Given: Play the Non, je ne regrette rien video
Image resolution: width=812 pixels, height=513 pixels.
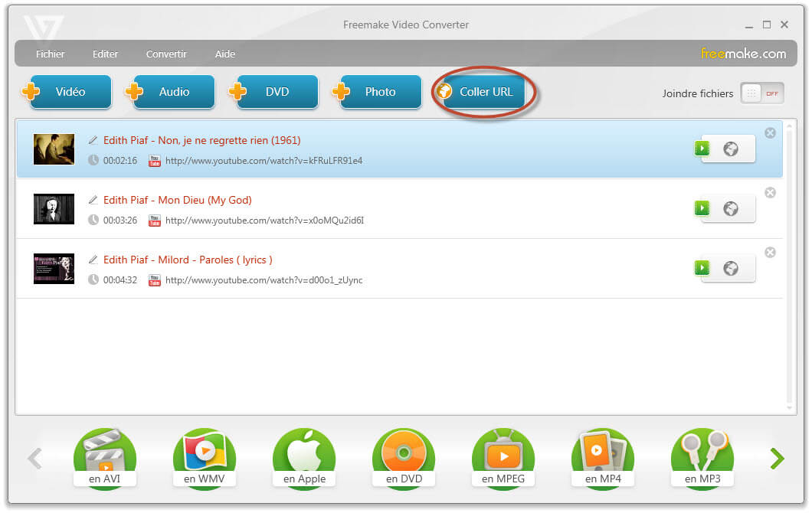Looking at the screenshot, I should (702, 149).
